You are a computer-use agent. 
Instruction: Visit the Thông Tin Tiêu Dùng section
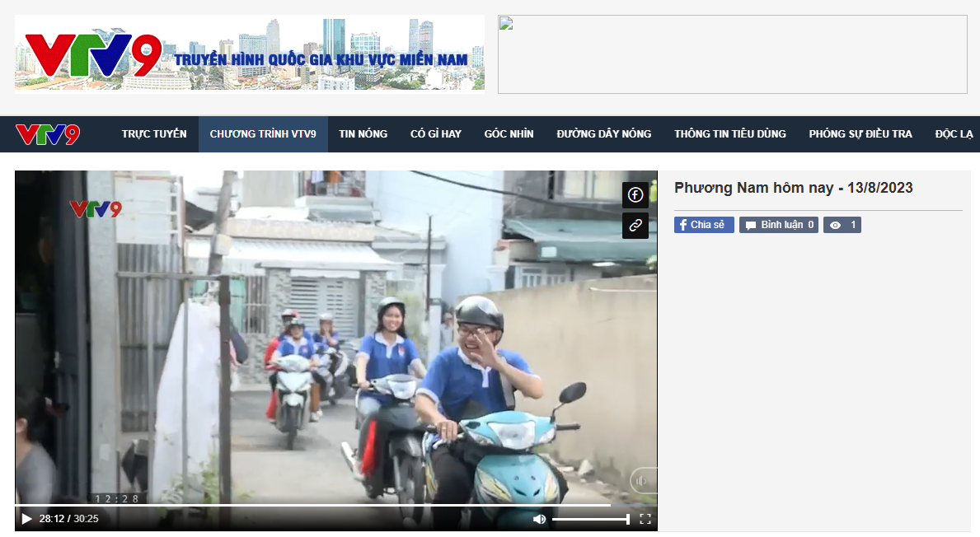(729, 134)
